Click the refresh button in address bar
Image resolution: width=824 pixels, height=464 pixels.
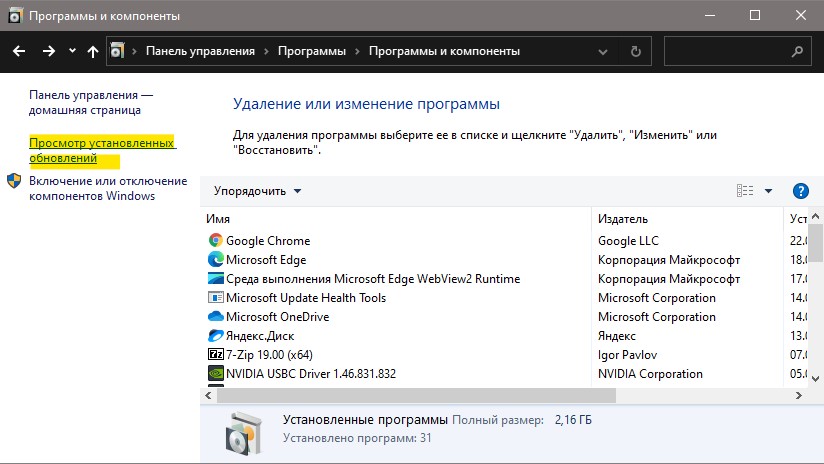pos(636,51)
